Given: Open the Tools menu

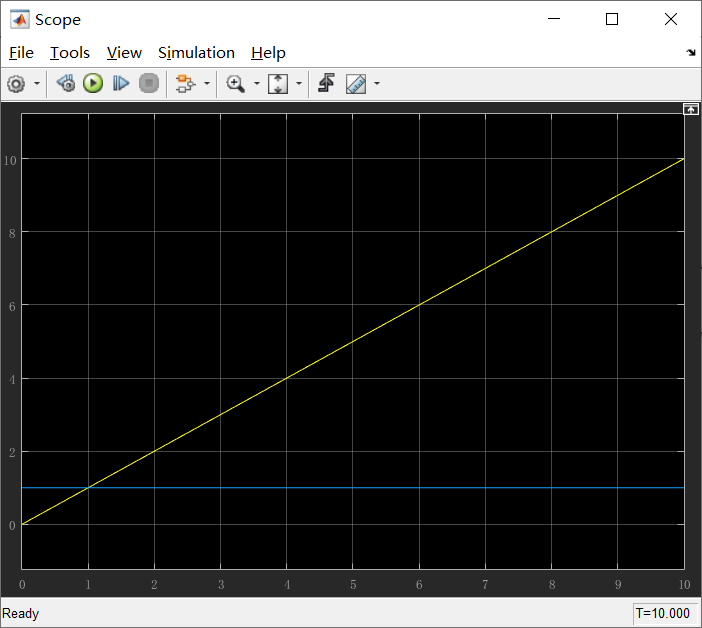Looking at the screenshot, I should tap(69, 53).
